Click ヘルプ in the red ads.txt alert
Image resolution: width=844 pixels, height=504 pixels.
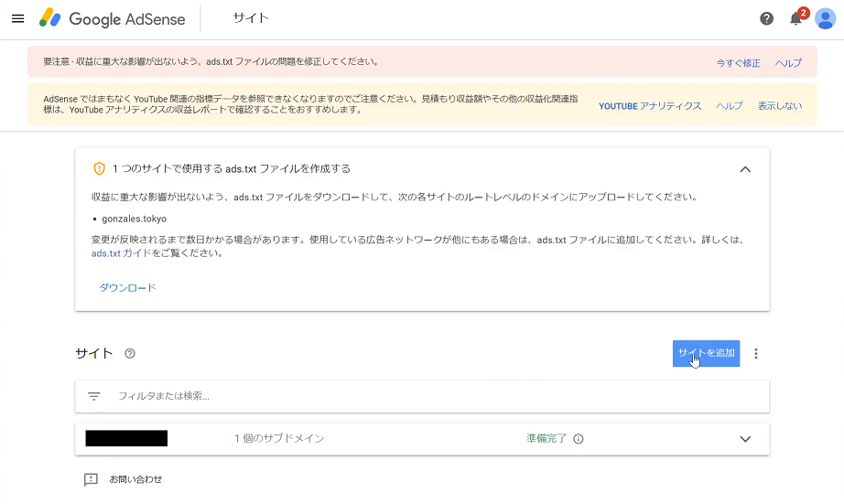click(788, 63)
